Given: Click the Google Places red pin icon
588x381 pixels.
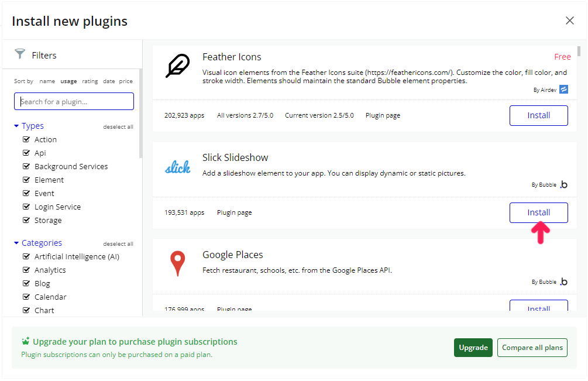Looking at the screenshot, I should tap(178, 263).
